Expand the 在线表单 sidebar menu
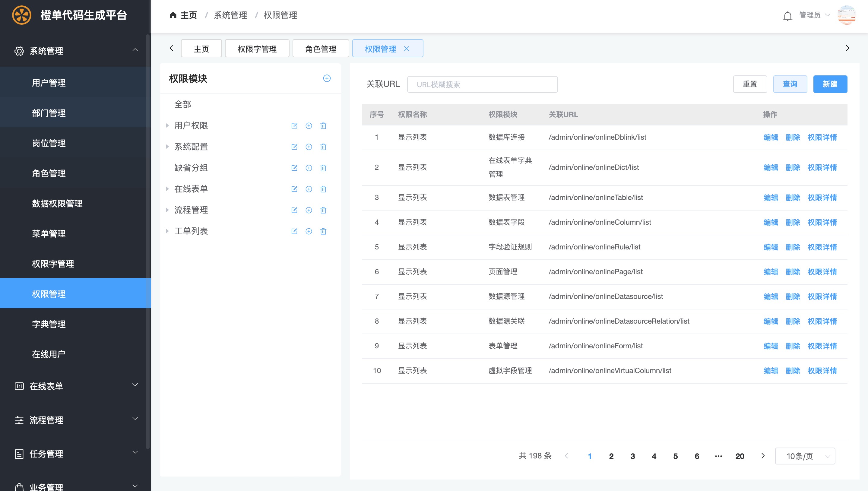Viewport: 868px width, 491px height. [x=135, y=385]
